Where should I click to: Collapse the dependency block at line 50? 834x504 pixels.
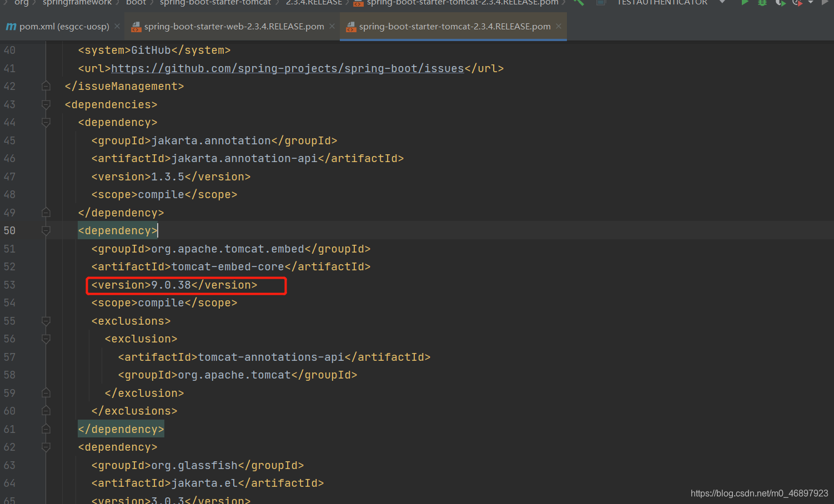(46, 230)
